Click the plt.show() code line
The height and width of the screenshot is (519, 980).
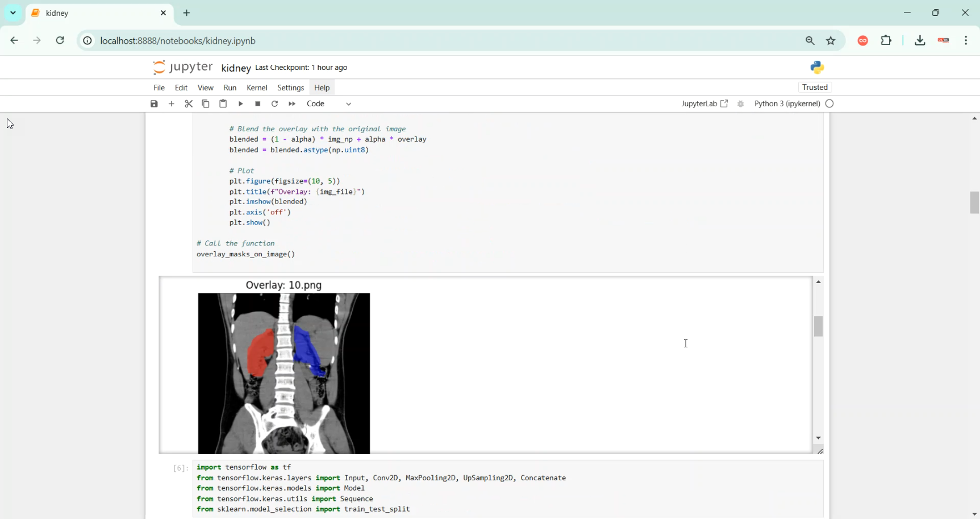[x=250, y=223]
